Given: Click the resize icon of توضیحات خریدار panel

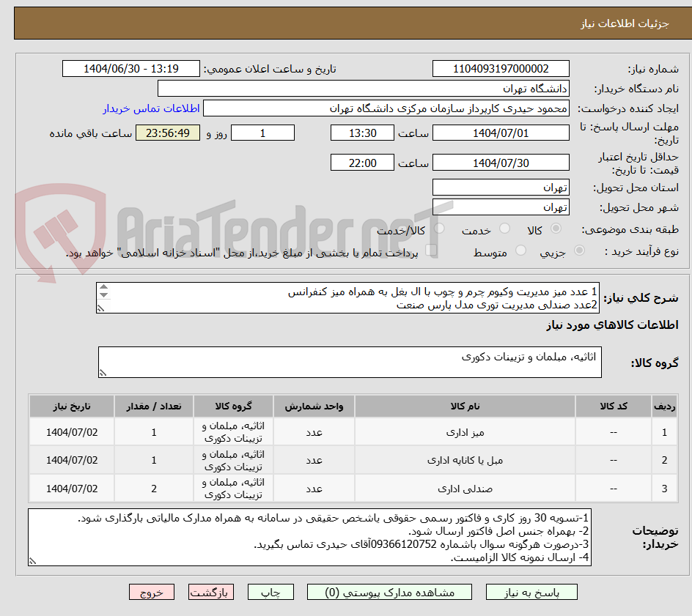Looking at the screenshot, I should click(x=31, y=560).
